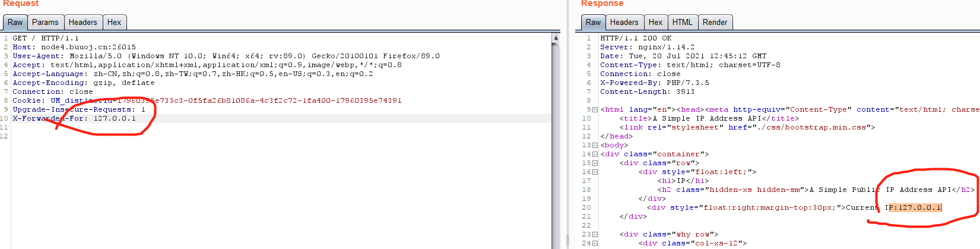Click the User-Agent header line
The height and width of the screenshot is (249, 980).
[x=226, y=56]
